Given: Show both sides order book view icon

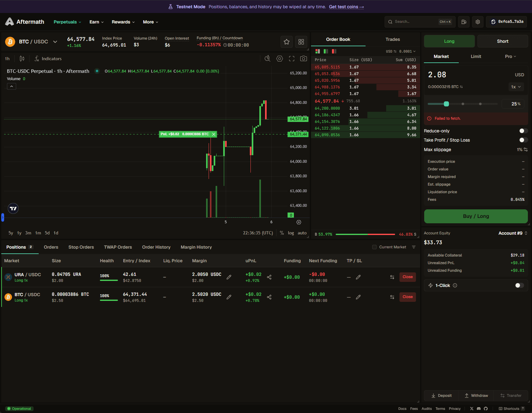Looking at the screenshot, I should 317,51.
